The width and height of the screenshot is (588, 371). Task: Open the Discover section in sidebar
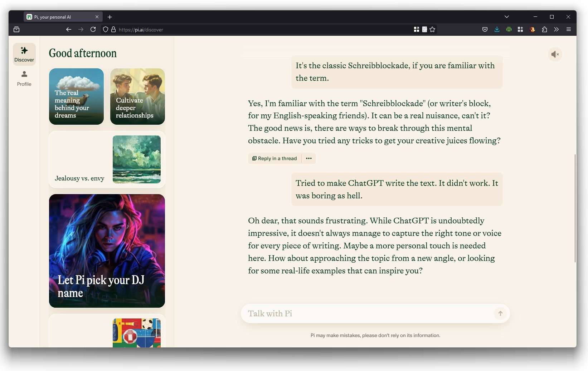pyautogui.click(x=24, y=54)
